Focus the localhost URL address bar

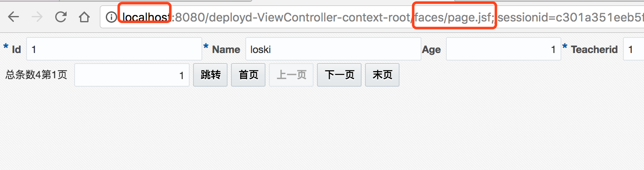[372, 17]
